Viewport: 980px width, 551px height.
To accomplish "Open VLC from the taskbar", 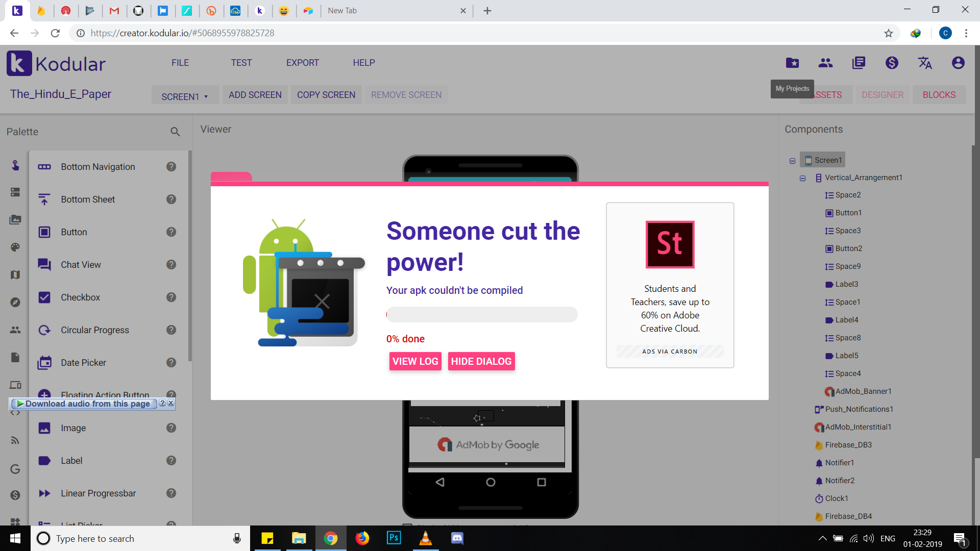I will [x=425, y=538].
